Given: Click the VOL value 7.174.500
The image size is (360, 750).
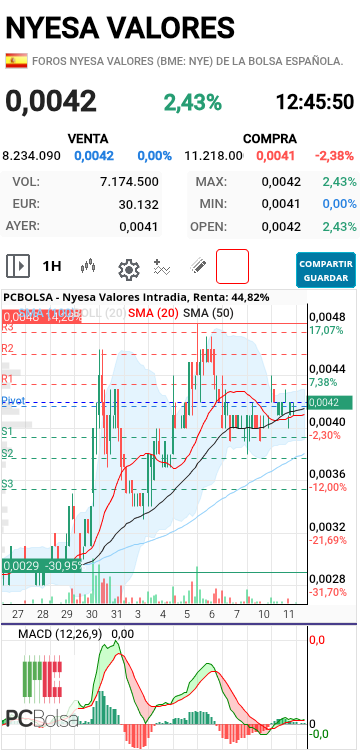Looking at the screenshot, I should [129, 182].
